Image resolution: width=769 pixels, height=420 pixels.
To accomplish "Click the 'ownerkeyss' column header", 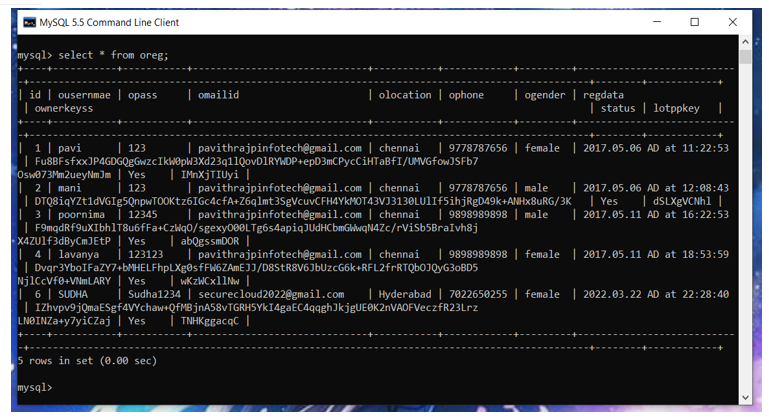I will pyautogui.click(x=63, y=108).
